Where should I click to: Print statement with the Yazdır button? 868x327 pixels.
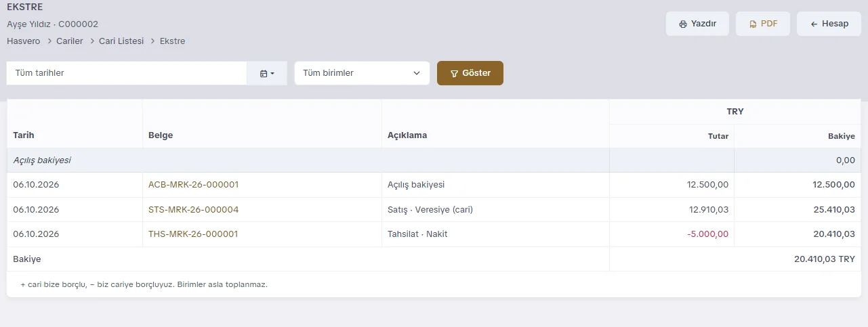pos(697,24)
